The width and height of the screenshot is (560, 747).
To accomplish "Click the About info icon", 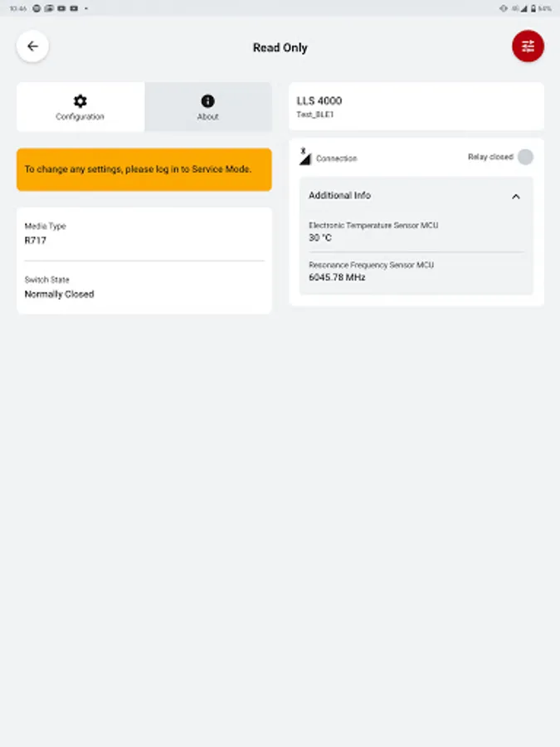I will tap(207, 101).
